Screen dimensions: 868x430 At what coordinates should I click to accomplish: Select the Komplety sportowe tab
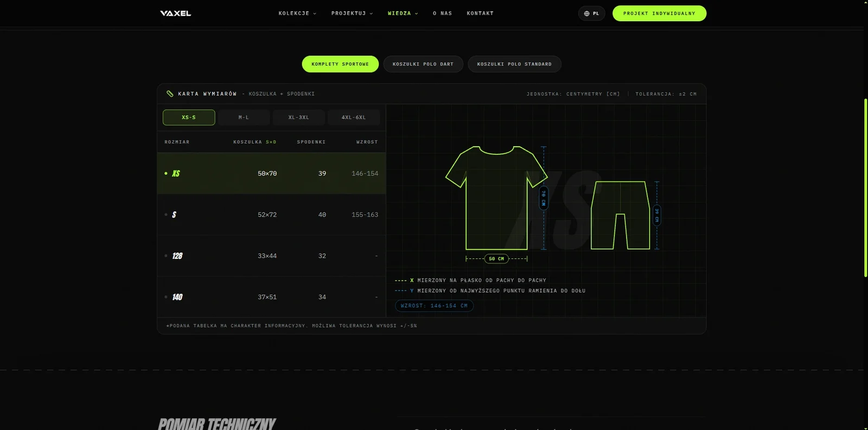340,64
